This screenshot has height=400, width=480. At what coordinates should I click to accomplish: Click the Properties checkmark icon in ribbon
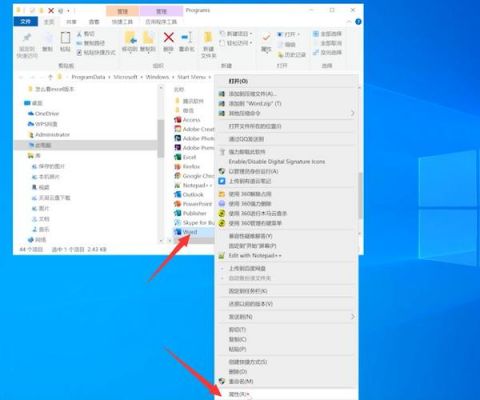(266, 37)
